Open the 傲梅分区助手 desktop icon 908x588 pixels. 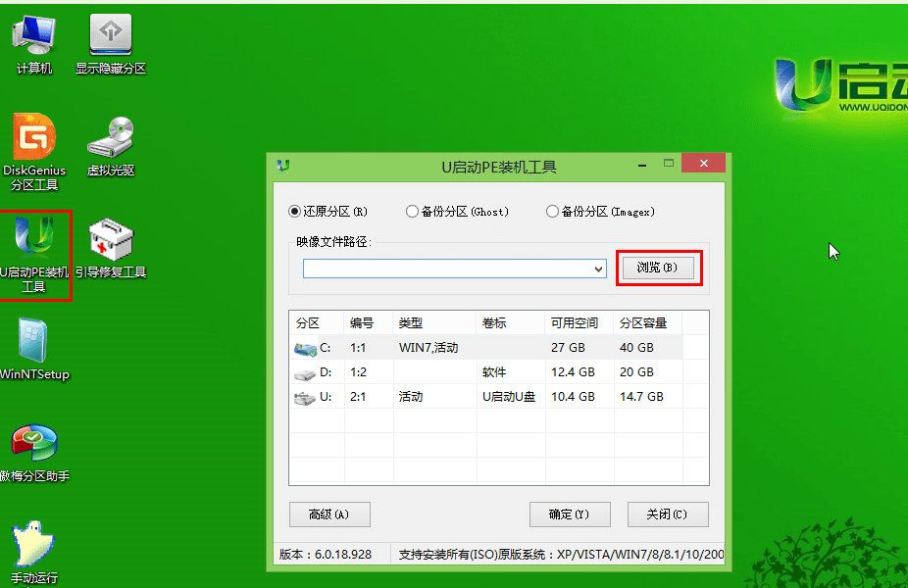[x=33, y=445]
